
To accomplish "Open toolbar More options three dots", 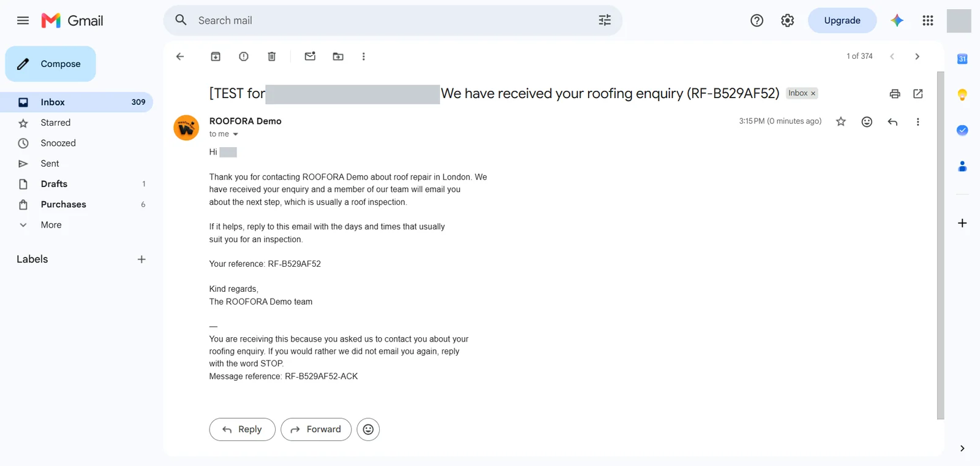I will point(364,56).
